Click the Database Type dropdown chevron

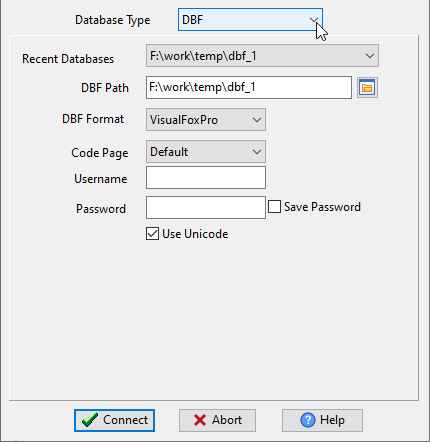[x=313, y=20]
